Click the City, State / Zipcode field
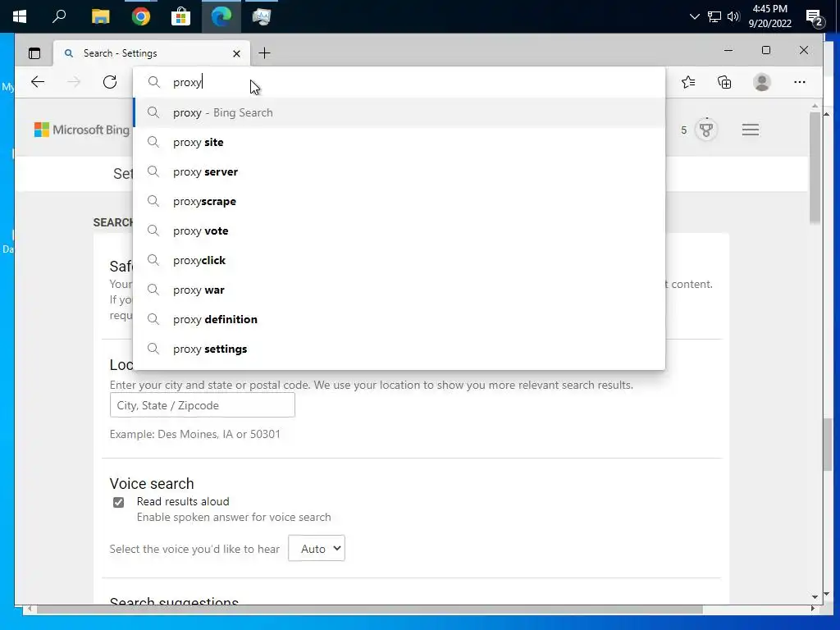This screenshot has height=630, width=840. pos(202,405)
